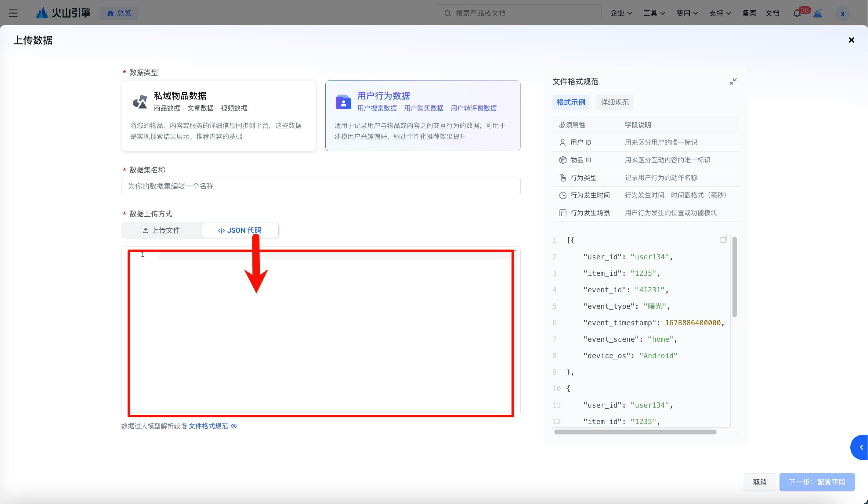Click the 数据集名称 input field
The width and height of the screenshot is (868, 504).
coord(320,186)
